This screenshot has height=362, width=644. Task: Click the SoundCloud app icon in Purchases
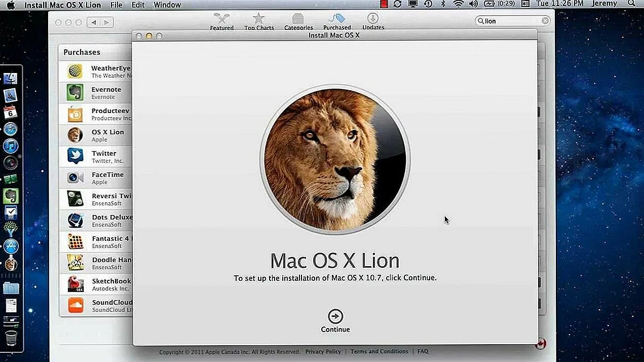(x=75, y=305)
